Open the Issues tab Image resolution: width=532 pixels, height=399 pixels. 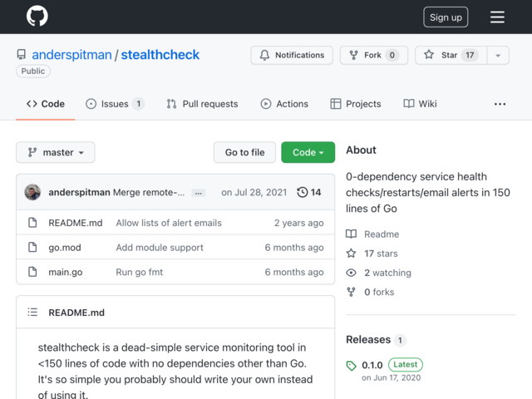point(115,104)
